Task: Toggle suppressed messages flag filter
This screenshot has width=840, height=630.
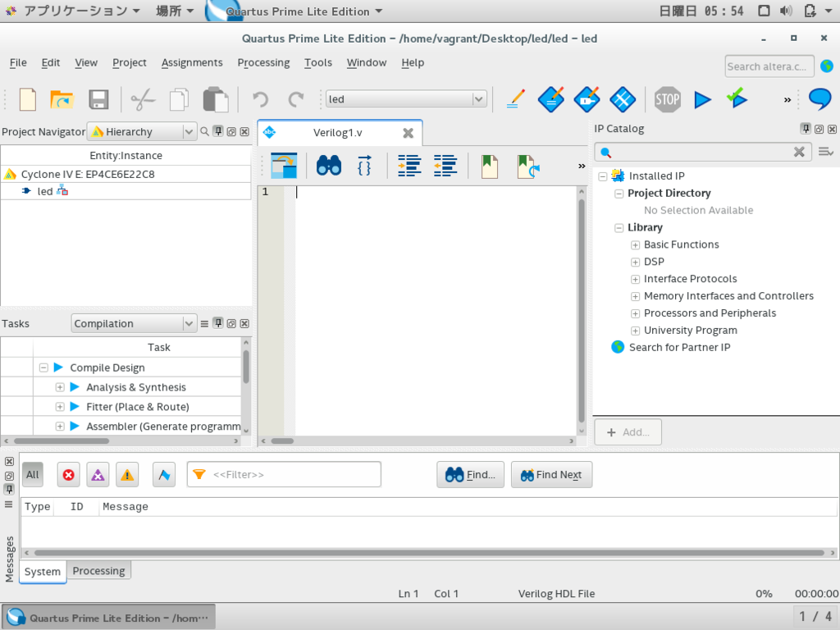Action: [164, 475]
